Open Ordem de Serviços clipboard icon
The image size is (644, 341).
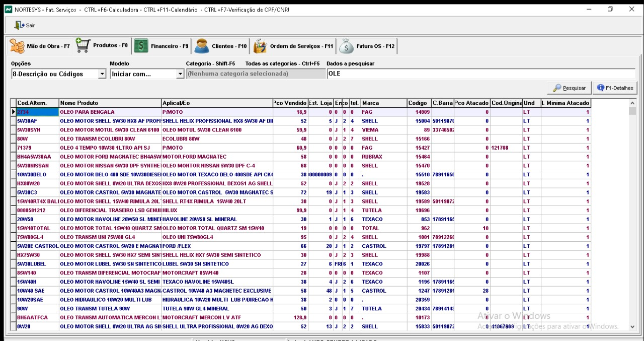260,46
